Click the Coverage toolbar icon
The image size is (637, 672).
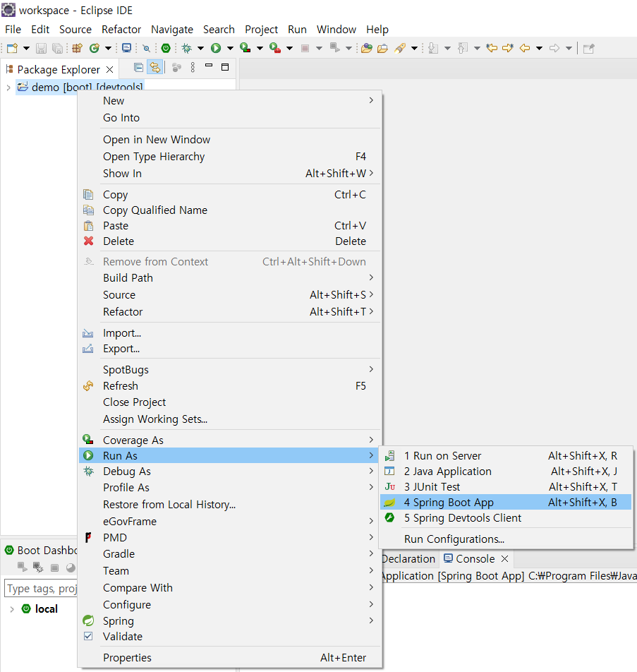point(245,48)
